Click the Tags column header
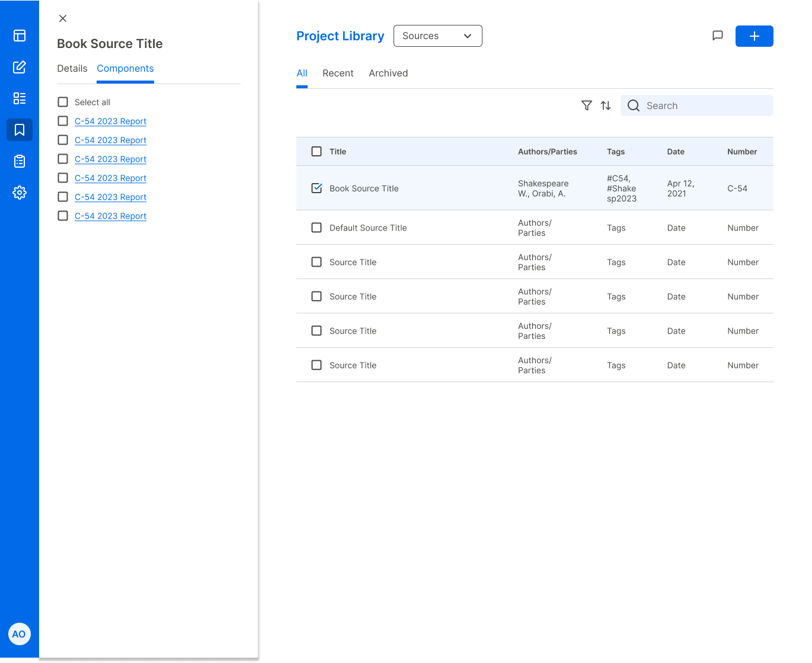This screenshot has width=812, height=663. pos(616,152)
